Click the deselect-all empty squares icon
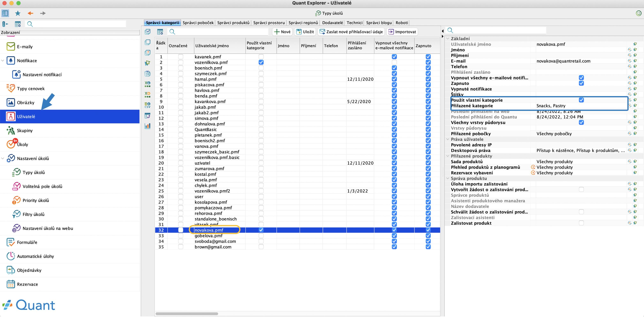 (x=148, y=42)
